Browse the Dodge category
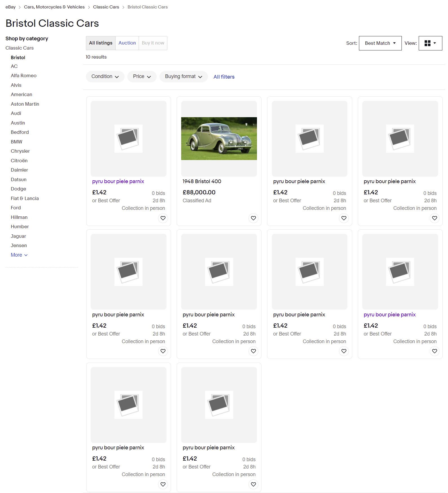 [18, 189]
